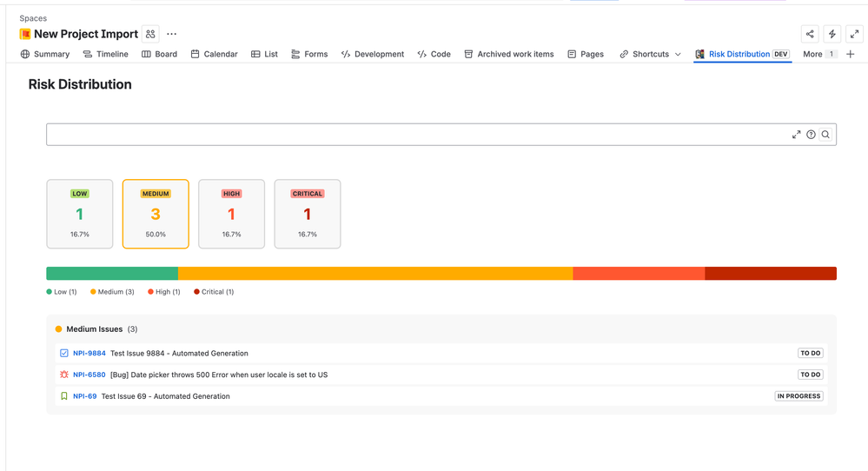Open the search syntax help icon
This screenshot has width=868, height=471.
811,135
